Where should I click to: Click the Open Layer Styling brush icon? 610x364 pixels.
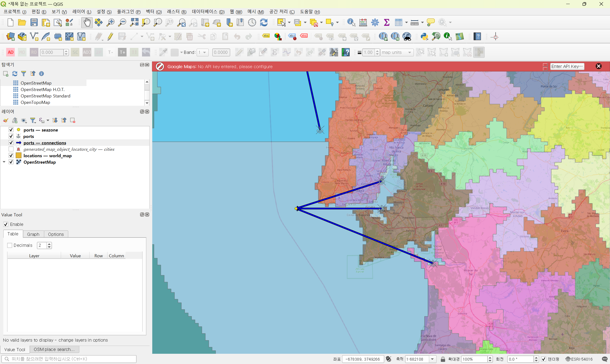point(6,121)
